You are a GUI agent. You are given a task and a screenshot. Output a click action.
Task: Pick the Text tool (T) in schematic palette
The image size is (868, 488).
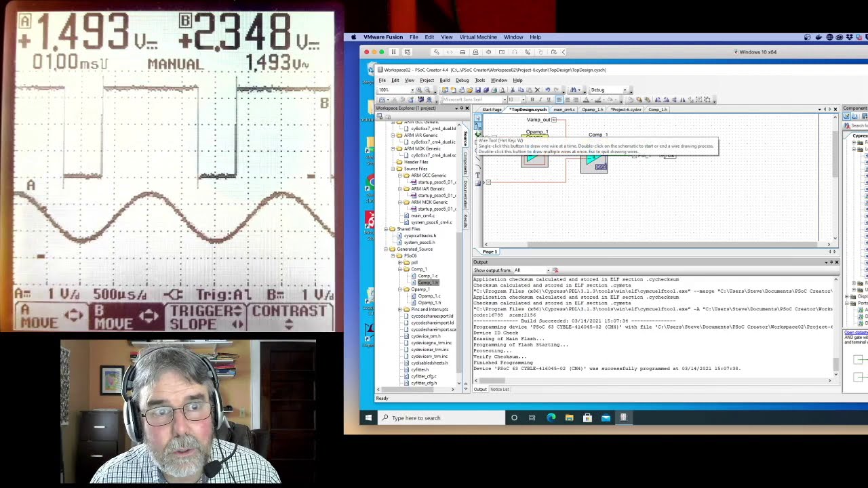477,175
